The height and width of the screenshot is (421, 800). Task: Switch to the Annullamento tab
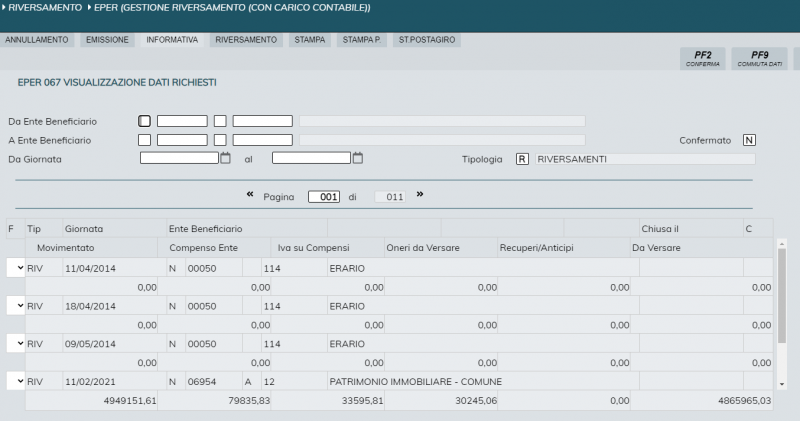click(x=37, y=40)
